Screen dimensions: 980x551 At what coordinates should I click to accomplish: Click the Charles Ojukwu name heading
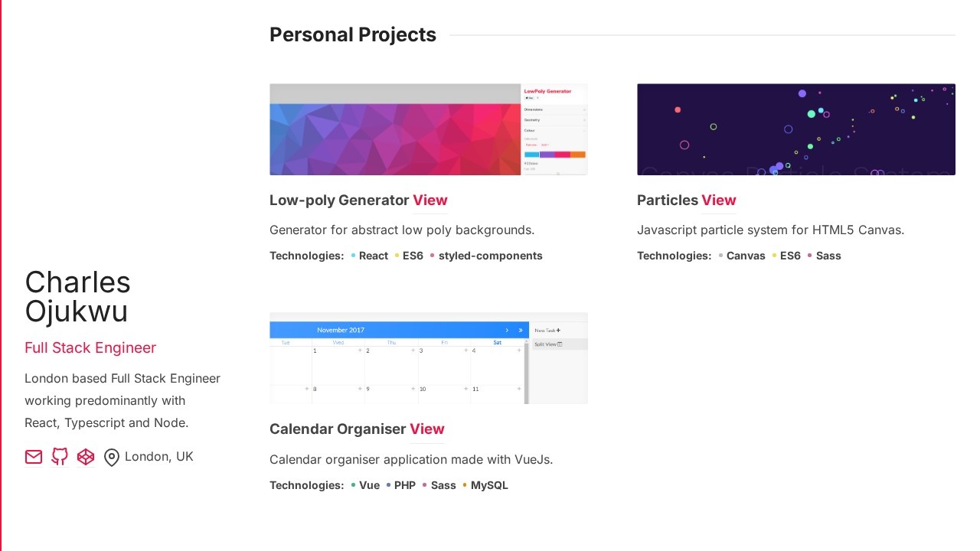[x=77, y=297]
